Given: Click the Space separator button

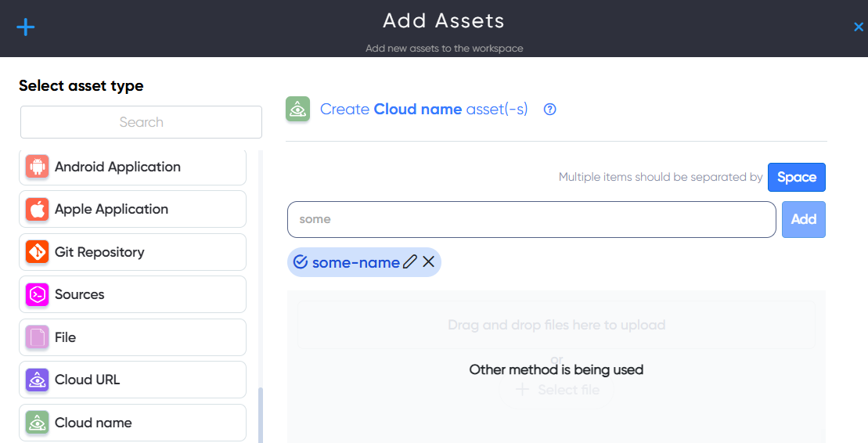Looking at the screenshot, I should pos(797,177).
